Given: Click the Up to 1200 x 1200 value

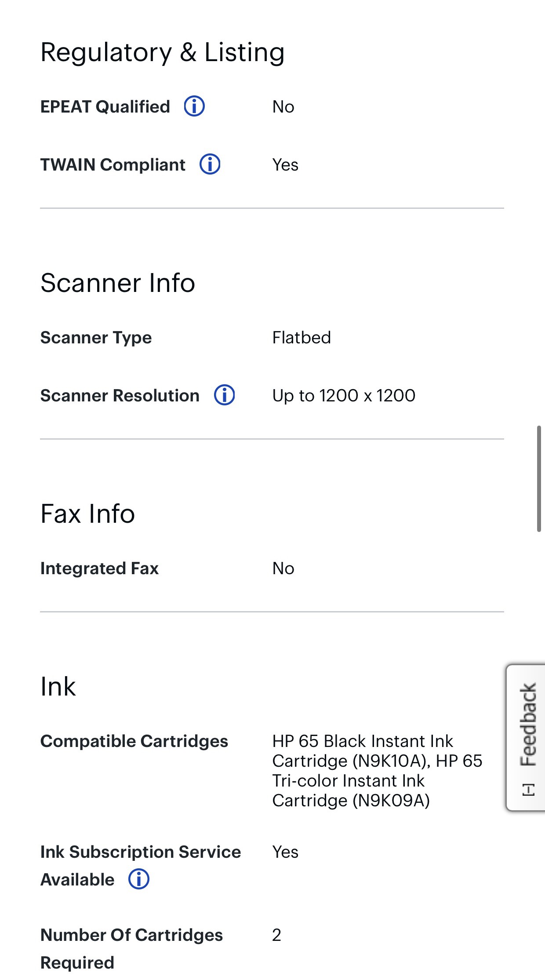Looking at the screenshot, I should 343,396.
